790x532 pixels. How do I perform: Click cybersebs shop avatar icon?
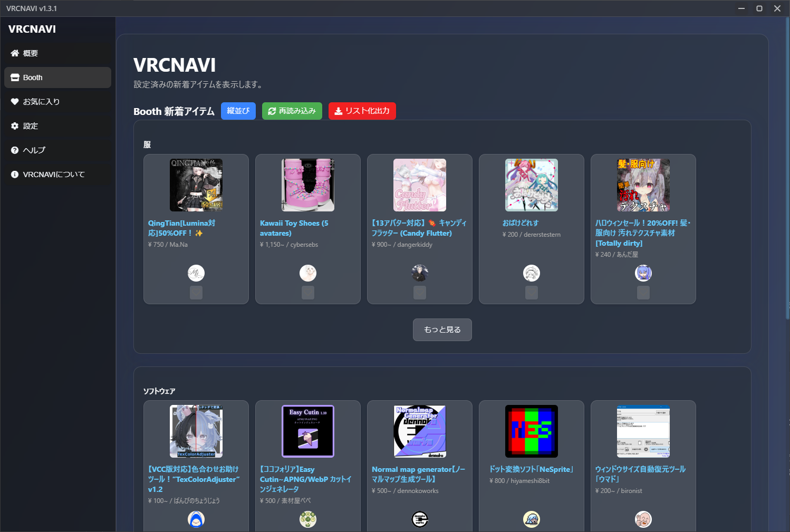point(308,273)
